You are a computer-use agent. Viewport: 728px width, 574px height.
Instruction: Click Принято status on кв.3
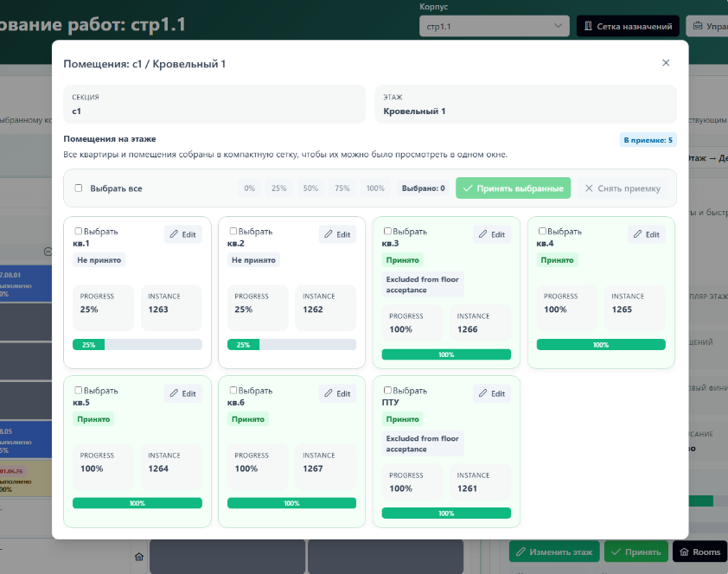pos(403,260)
